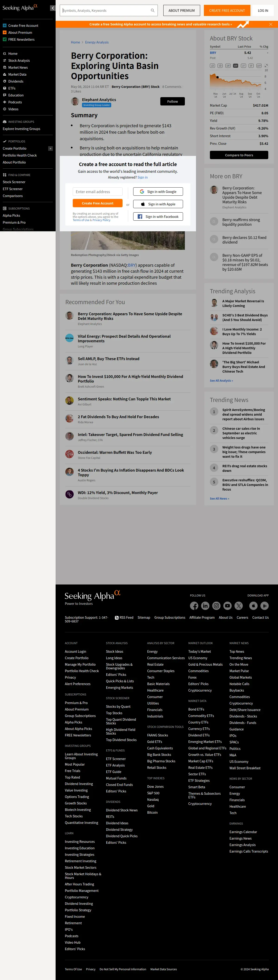Viewport: 278px width, 980px height.
Task: Open Terms of Use link in signup form
Action: (81, 220)
